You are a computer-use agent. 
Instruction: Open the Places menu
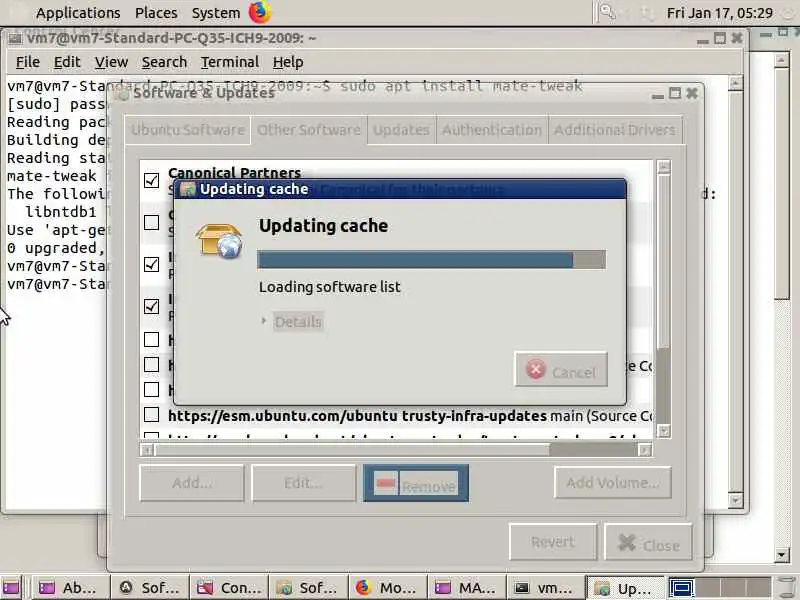156,13
